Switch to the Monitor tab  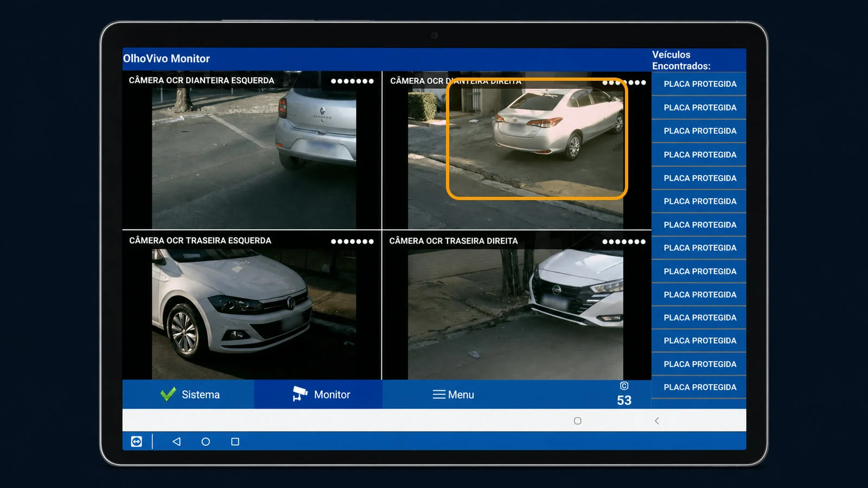(318, 394)
